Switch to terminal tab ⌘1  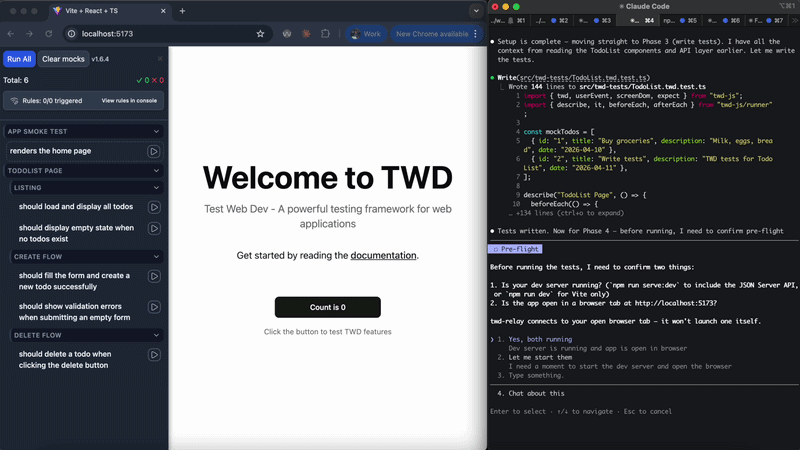coord(508,20)
